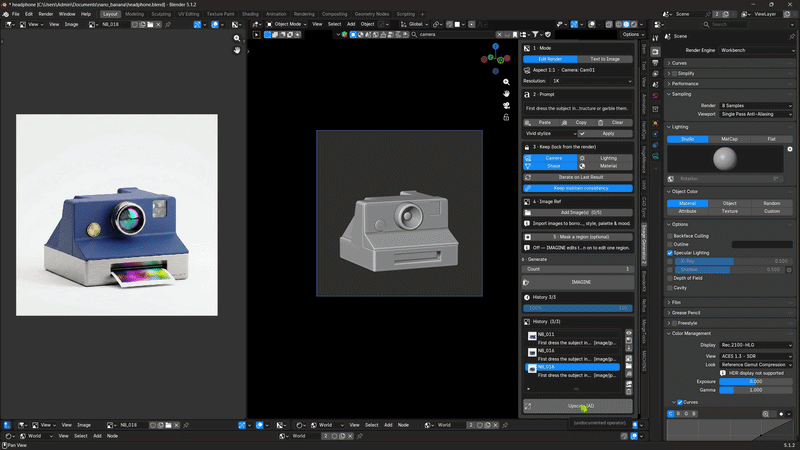Image resolution: width=800 pixels, height=450 pixels.
Task: Open the Render menu
Action: [x=45, y=14]
